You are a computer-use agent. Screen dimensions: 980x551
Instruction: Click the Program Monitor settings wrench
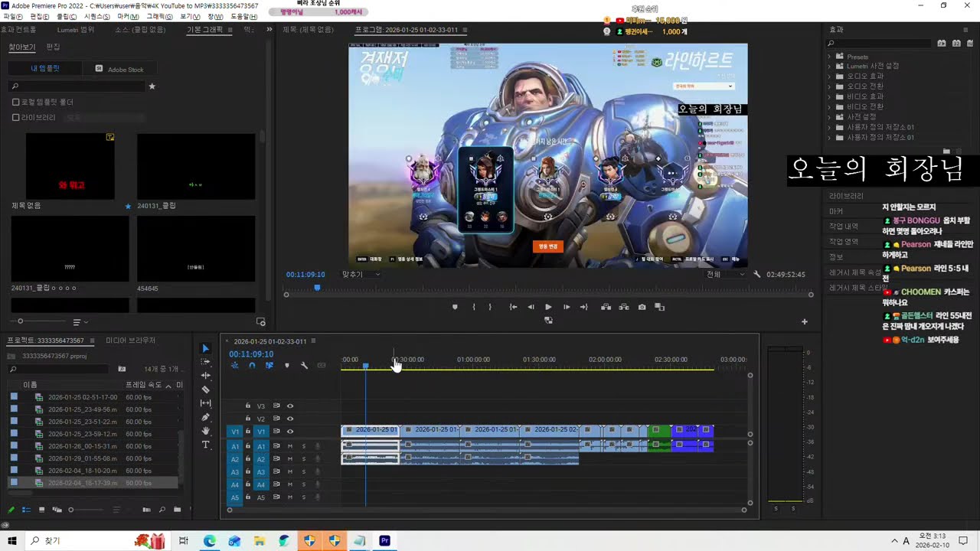[757, 274]
